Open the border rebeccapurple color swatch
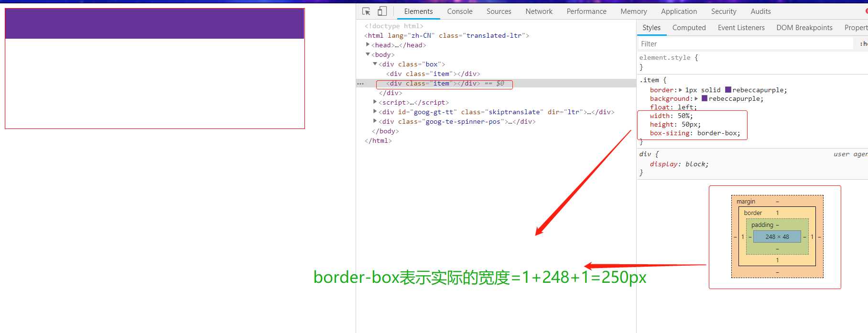The image size is (868, 333). [728, 90]
